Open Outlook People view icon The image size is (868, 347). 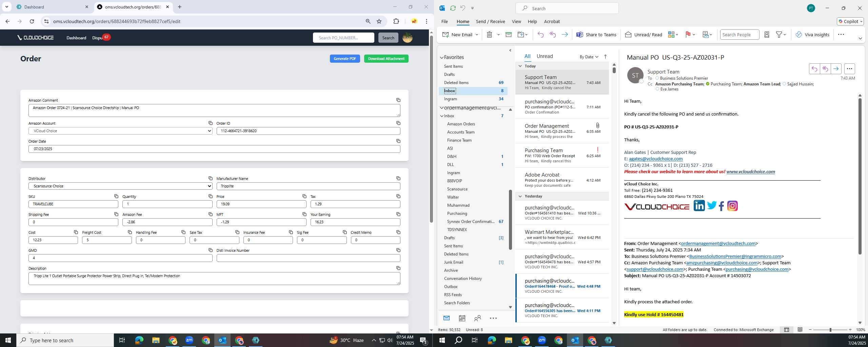click(x=477, y=318)
